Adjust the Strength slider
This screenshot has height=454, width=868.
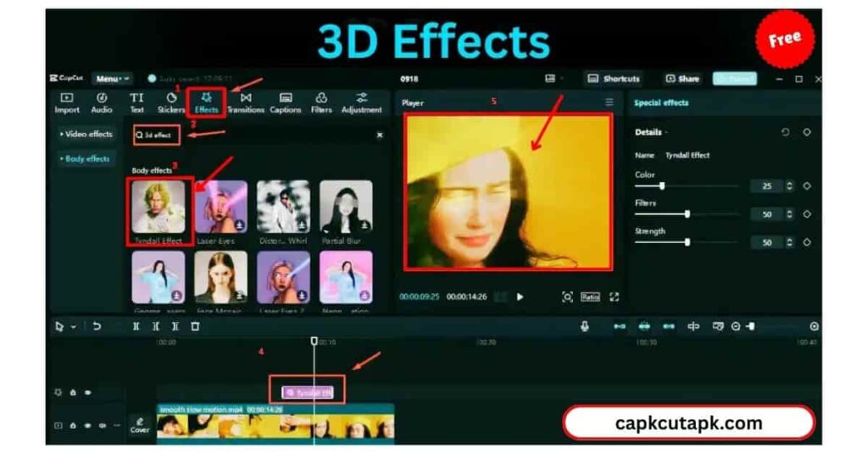687,242
